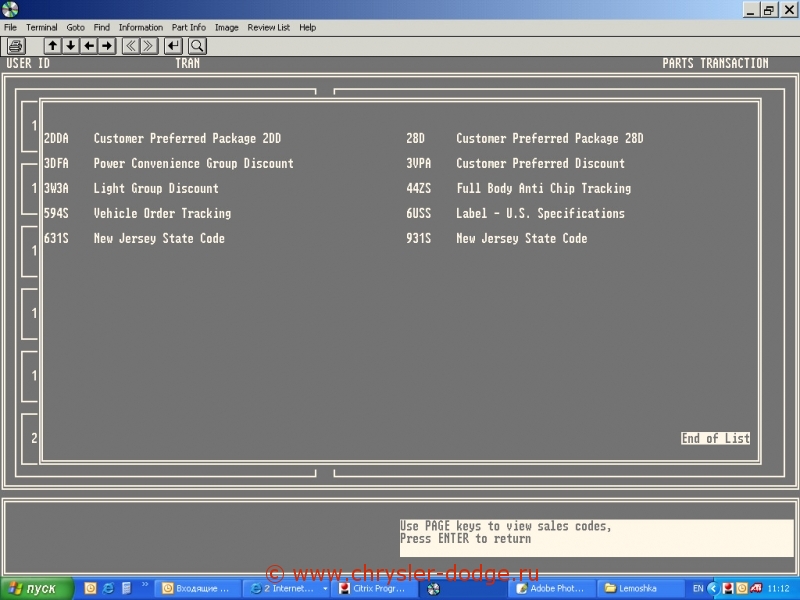Open the Help menu
This screenshot has height=600, width=800.
click(308, 28)
